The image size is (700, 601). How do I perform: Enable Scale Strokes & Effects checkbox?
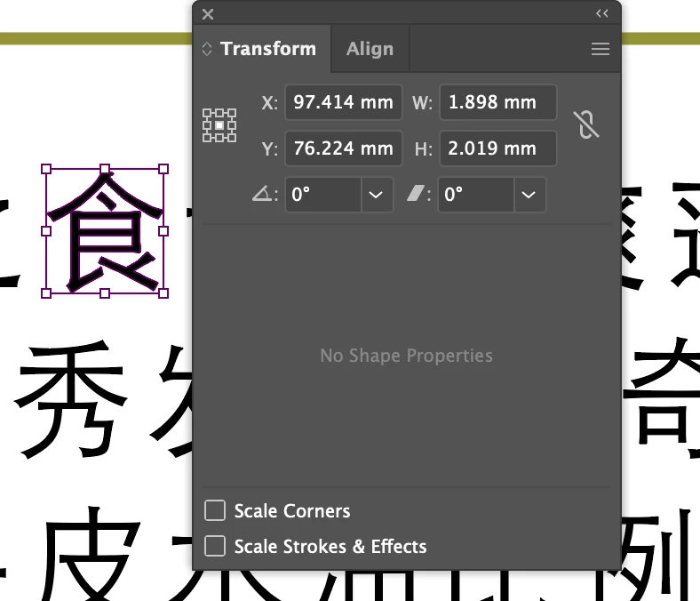tap(215, 546)
